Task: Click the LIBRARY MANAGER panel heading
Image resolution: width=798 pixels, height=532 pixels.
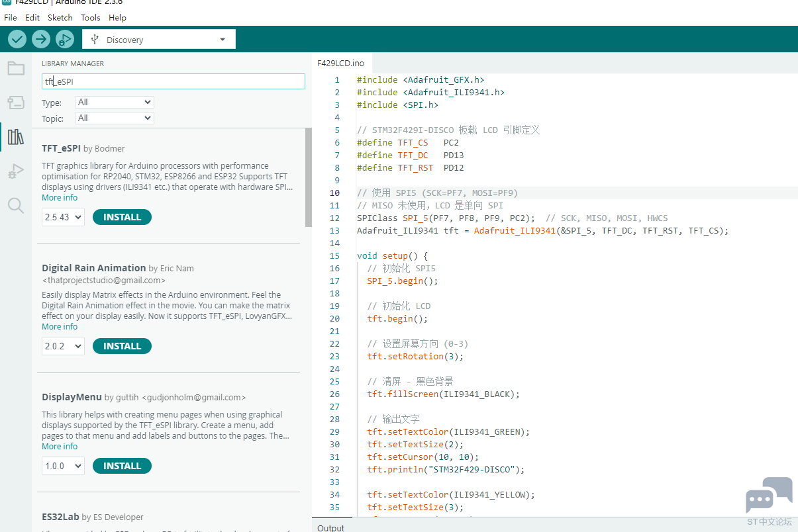Action: pos(73,64)
